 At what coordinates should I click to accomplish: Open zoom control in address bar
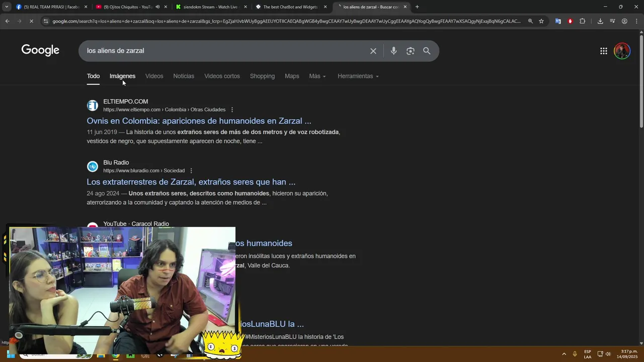tap(530, 21)
